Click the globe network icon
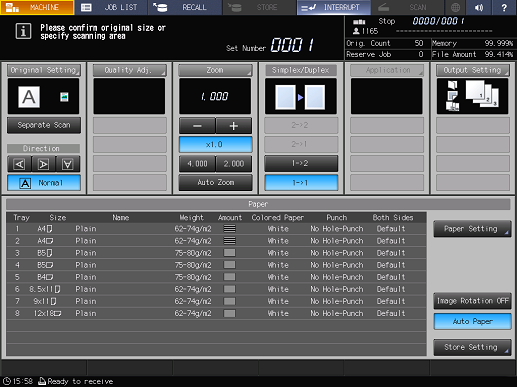517x387 pixels. [455, 7]
